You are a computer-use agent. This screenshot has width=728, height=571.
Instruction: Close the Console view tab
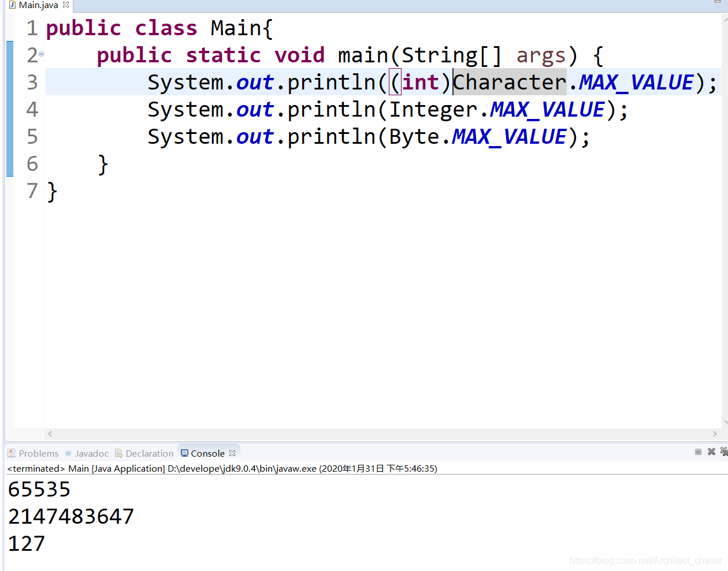pos(232,453)
